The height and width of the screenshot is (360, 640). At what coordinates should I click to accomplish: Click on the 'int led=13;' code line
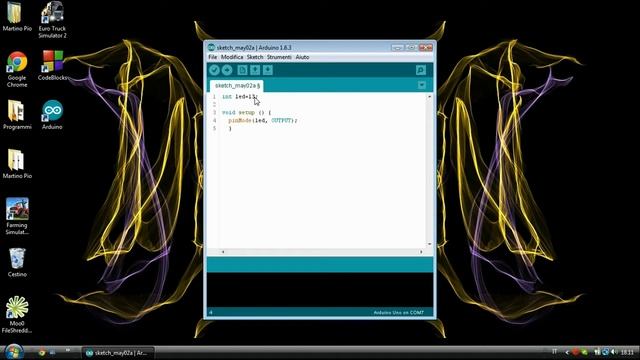click(x=240, y=97)
